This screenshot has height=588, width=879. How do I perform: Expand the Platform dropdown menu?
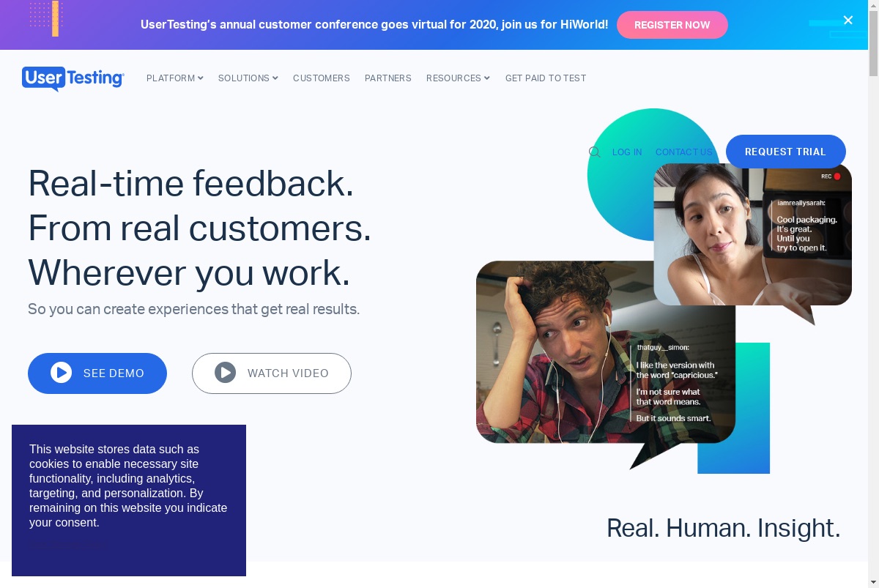point(175,78)
